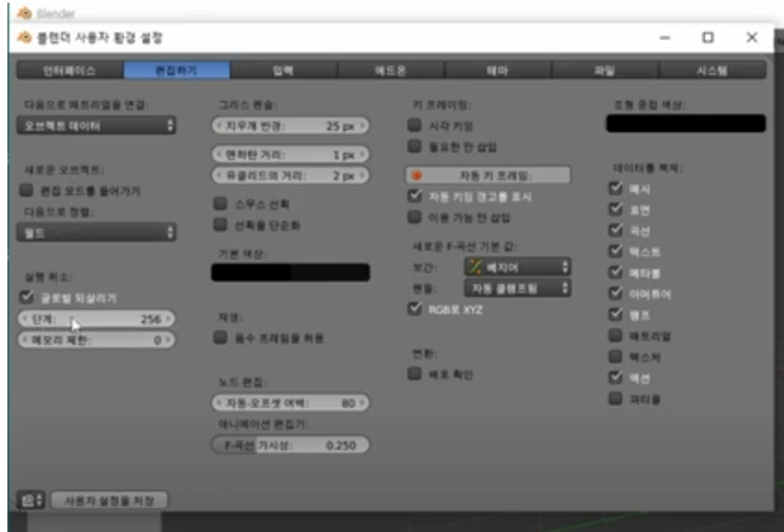Increase 유클리드의 거리 with right arrow

pos(364,176)
